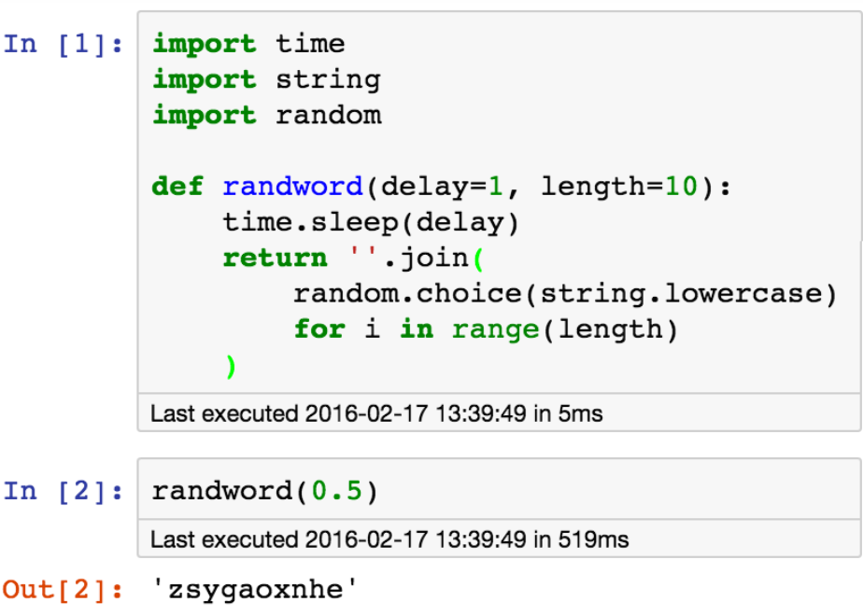This screenshot has width=863, height=616.
Task: Click the closing green parenthesis in first cell
Action: [x=231, y=365]
